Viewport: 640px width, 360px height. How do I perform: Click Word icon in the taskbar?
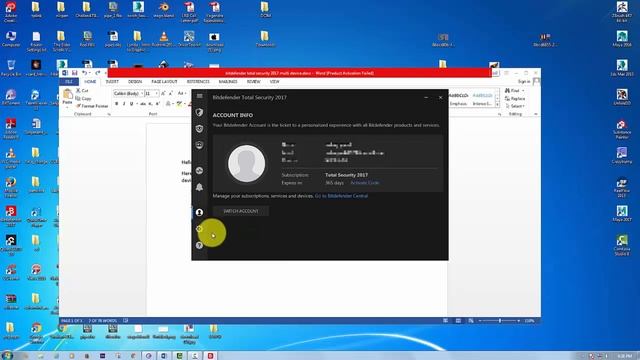(164, 356)
